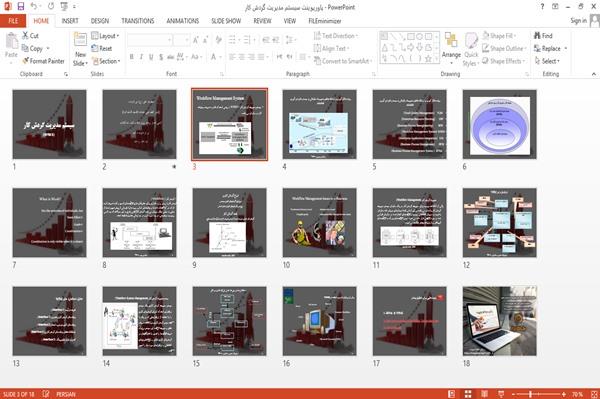Open the Copy dropdown arrow
The height and width of the screenshot is (399, 600).
[x=48, y=48]
